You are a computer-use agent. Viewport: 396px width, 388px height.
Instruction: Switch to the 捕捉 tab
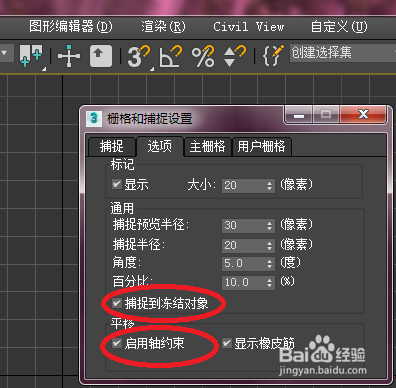click(x=112, y=147)
